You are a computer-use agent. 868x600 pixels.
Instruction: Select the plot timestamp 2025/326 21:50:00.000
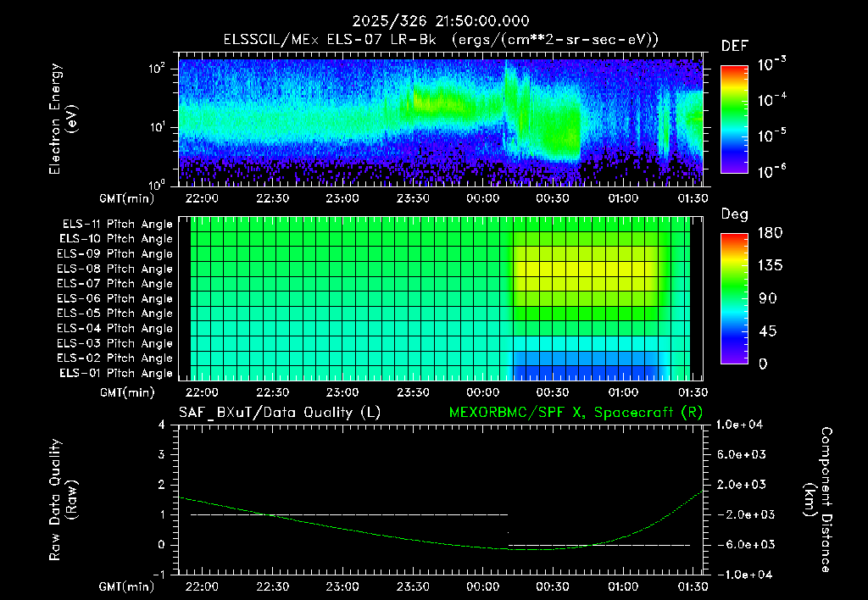coord(441,21)
